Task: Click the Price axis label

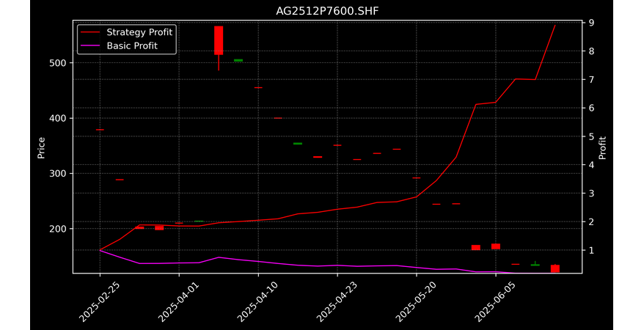Action: point(41,147)
